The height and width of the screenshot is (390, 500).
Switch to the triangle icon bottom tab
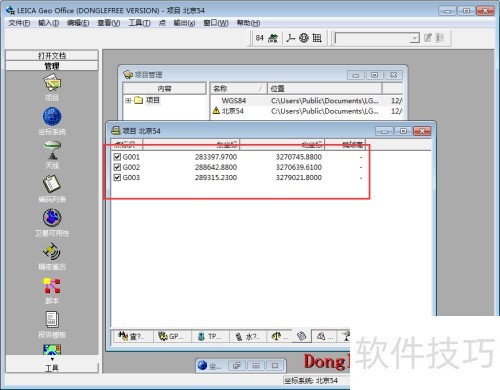click(324, 336)
